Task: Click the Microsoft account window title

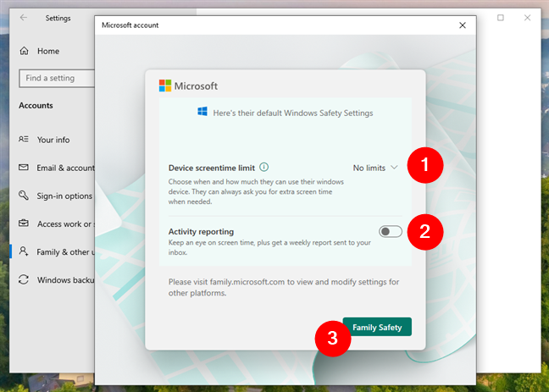Action: tap(130, 25)
